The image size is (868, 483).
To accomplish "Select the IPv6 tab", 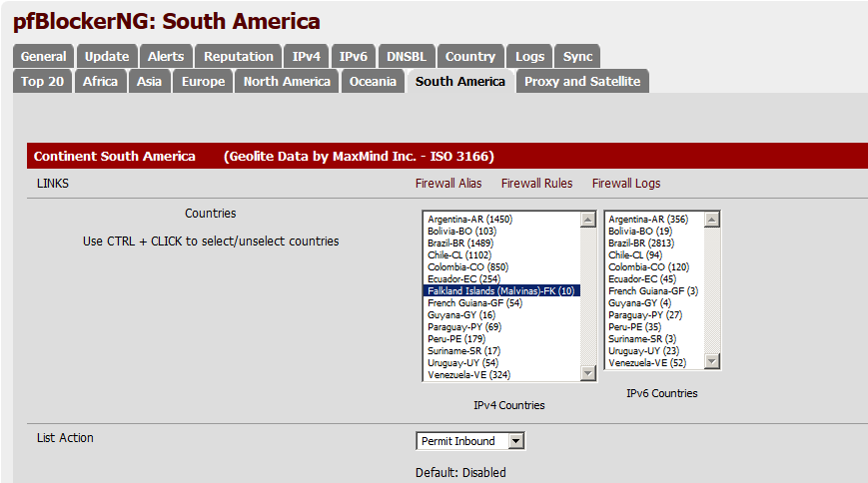I will point(354,57).
